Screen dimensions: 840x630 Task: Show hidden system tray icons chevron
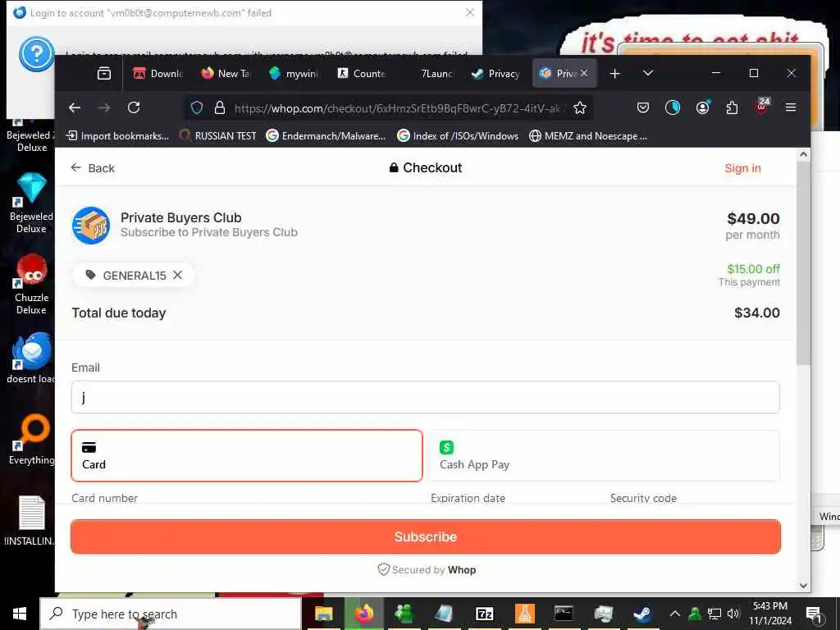(675, 614)
